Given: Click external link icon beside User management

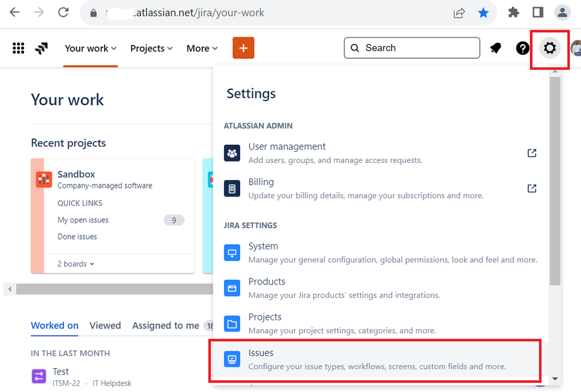Looking at the screenshot, I should coord(532,153).
